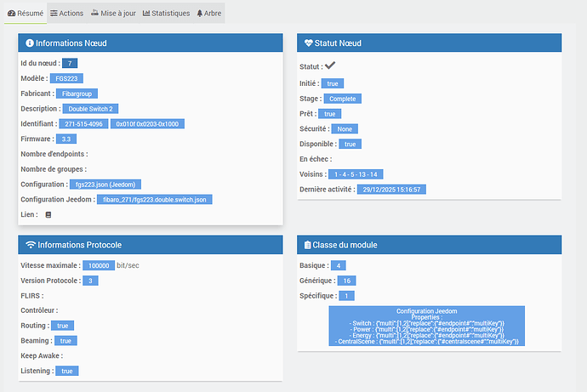Switch to the Actions tab
587x392 pixels.
[x=67, y=13]
